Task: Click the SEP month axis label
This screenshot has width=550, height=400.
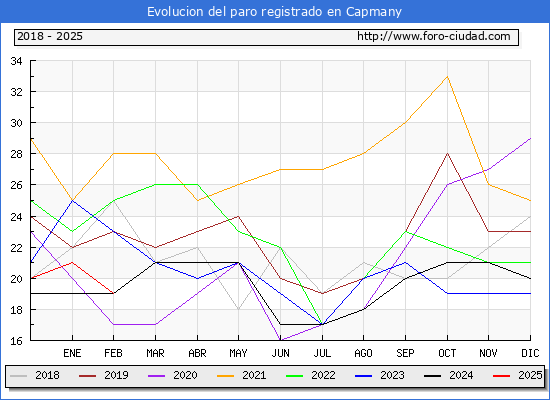Action: pyautogui.click(x=405, y=353)
